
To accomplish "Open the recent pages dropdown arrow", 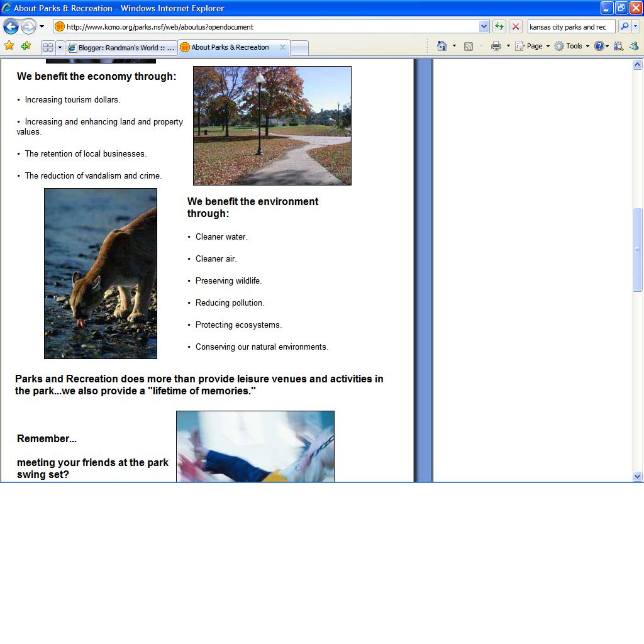I will [42, 26].
